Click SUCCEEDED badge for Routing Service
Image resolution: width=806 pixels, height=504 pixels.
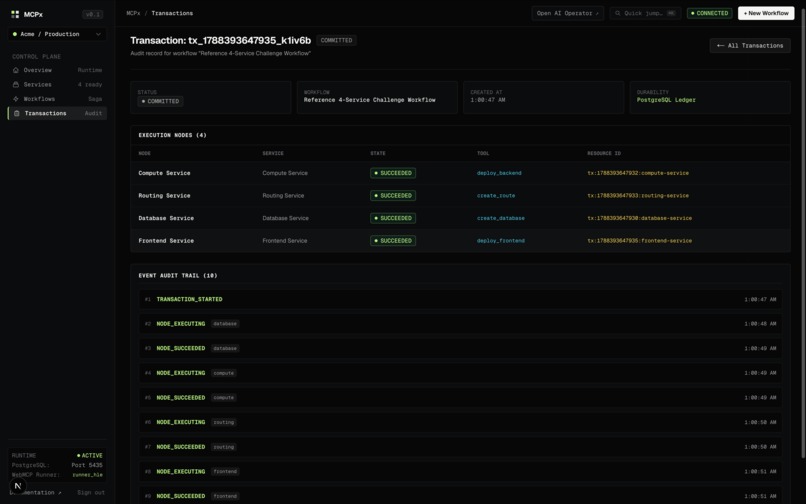point(393,196)
